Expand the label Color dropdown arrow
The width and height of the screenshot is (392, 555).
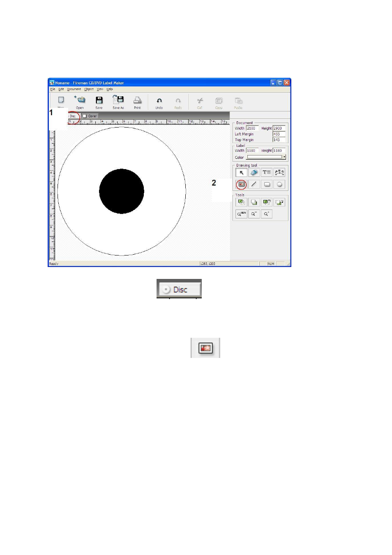pos(284,157)
